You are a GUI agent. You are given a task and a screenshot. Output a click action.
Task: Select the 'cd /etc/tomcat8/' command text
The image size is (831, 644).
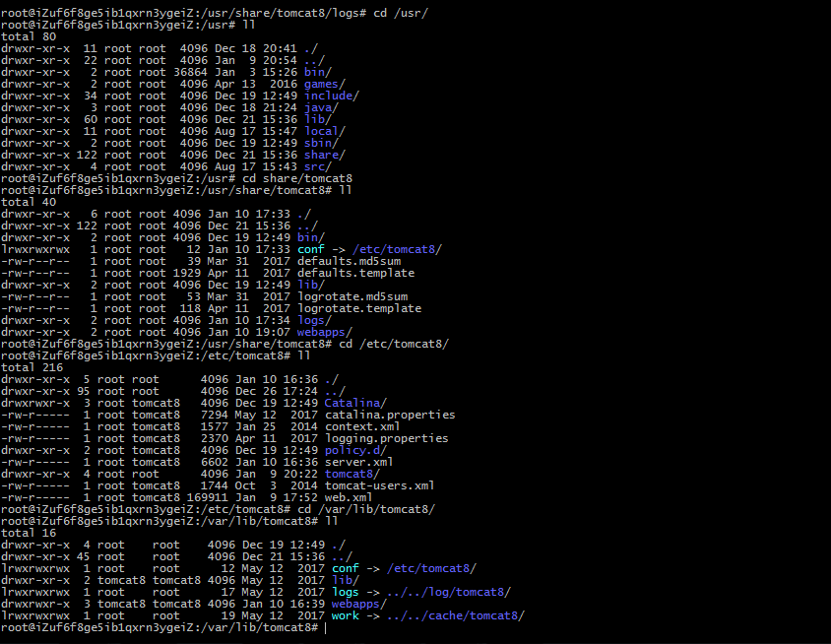pyautogui.click(x=394, y=344)
